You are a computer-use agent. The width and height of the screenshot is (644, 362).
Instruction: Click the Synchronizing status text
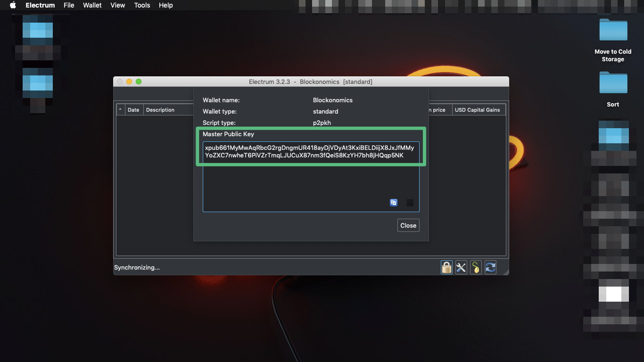pos(137,267)
